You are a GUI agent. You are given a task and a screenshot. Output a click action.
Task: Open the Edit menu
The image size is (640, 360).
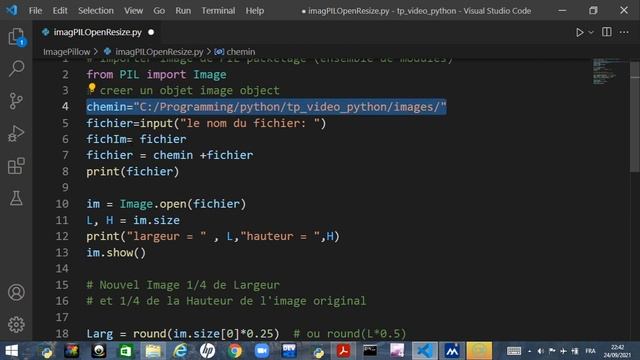tap(60, 11)
